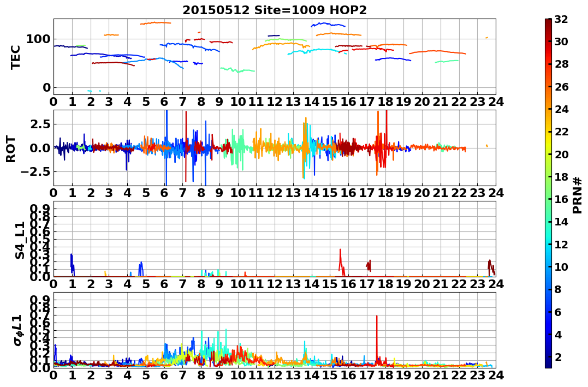Screen dimensions: 588x387
Task: Click the S4_L1 y-axis label
Action: click(20, 240)
